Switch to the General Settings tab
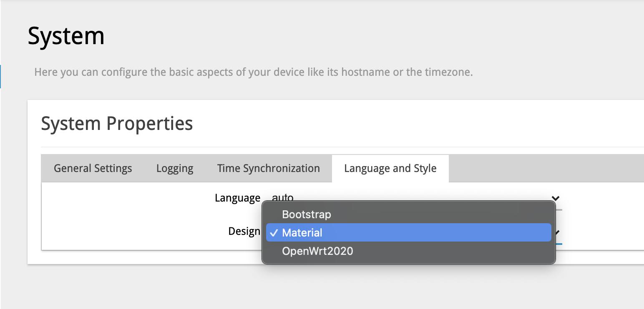The image size is (644, 309). 92,168
